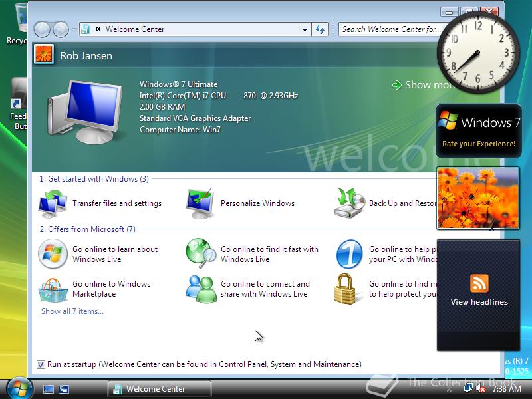The height and width of the screenshot is (399, 532).
Task: Click the Switch between windows quick launch icon
Action: 64,389
